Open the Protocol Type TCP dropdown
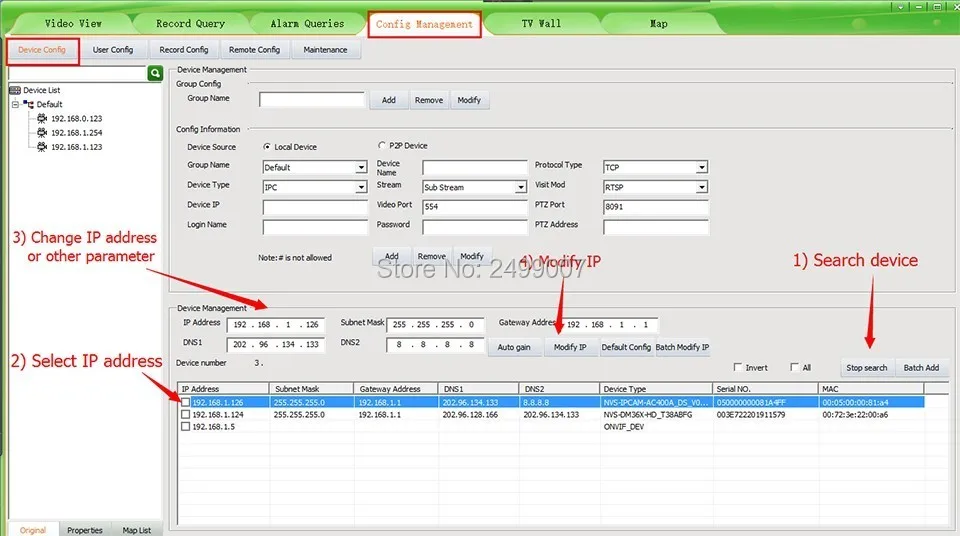960x536 pixels. point(702,167)
